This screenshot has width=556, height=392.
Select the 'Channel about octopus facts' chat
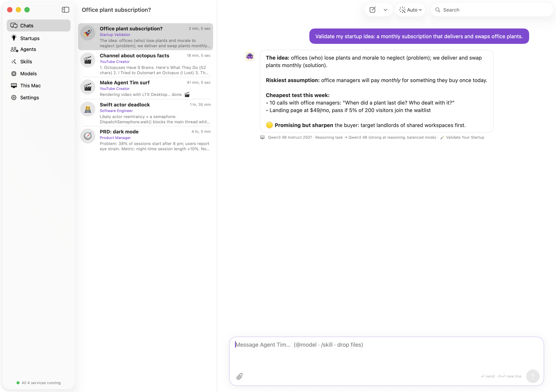(145, 64)
